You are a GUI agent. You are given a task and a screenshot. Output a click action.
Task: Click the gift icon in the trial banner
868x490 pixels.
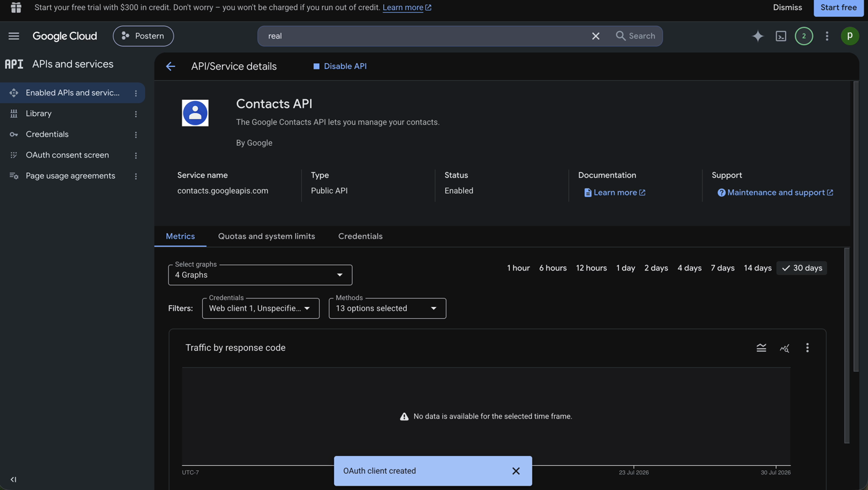pos(16,7)
